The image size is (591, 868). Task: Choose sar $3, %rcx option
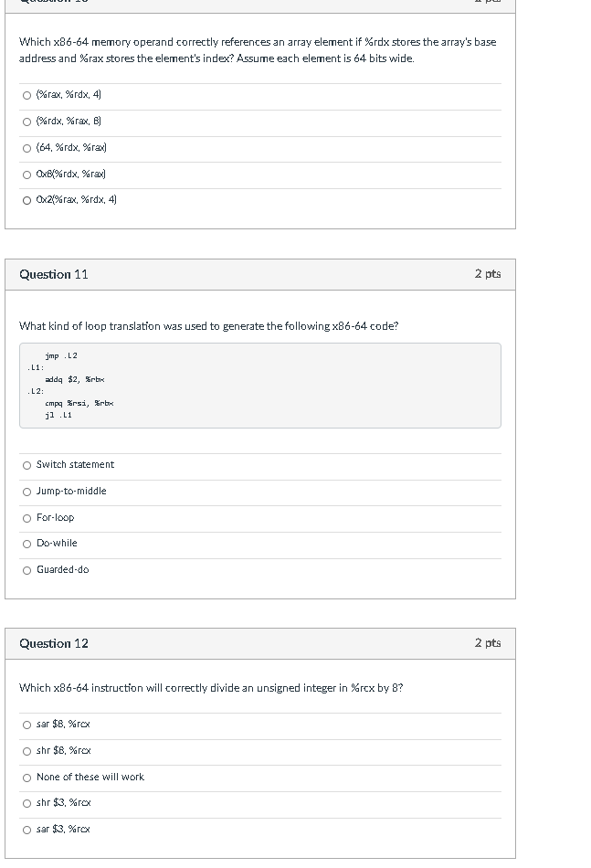[x=27, y=830]
